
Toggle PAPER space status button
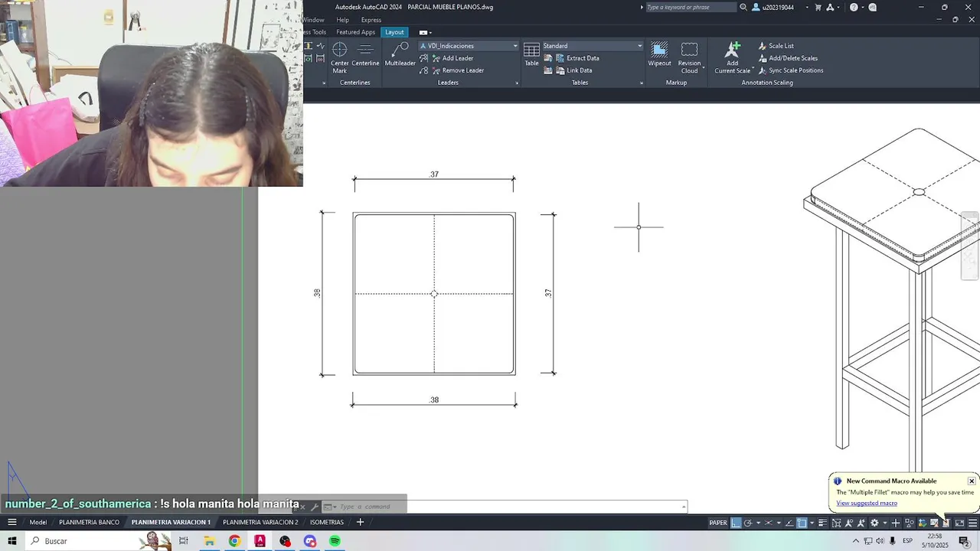[718, 523]
